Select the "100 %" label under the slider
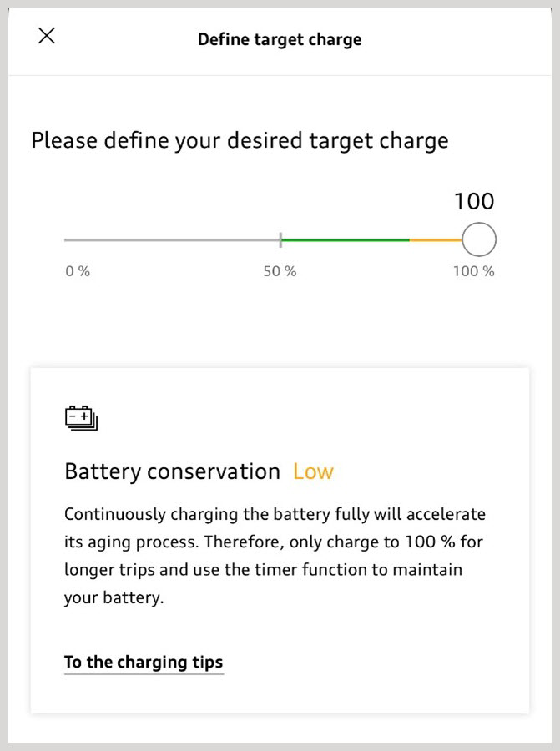 tap(474, 271)
